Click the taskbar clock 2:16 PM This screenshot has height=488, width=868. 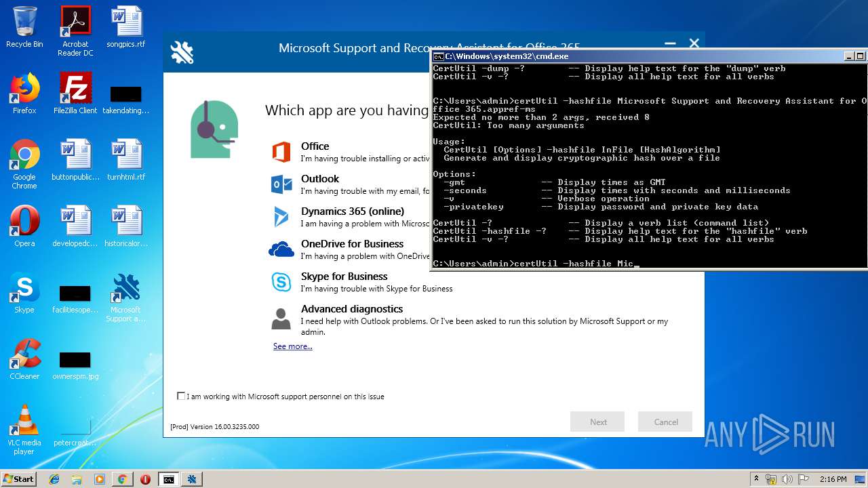pyautogui.click(x=833, y=479)
